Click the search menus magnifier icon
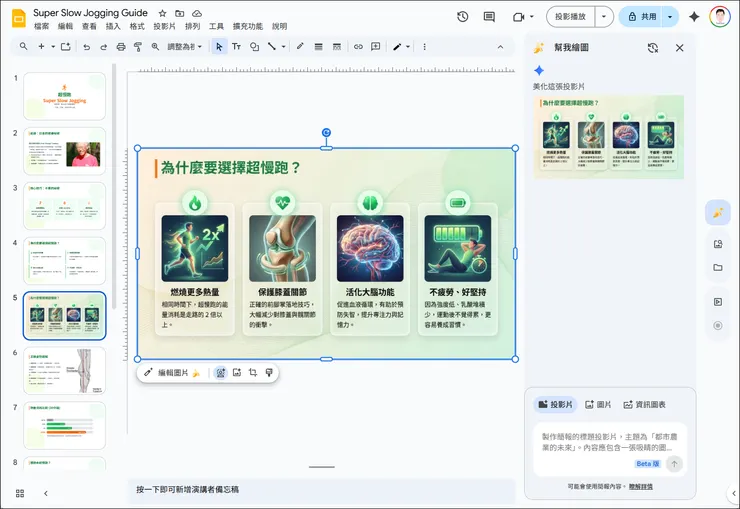The width and height of the screenshot is (740, 509). pyautogui.click(x=23, y=46)
